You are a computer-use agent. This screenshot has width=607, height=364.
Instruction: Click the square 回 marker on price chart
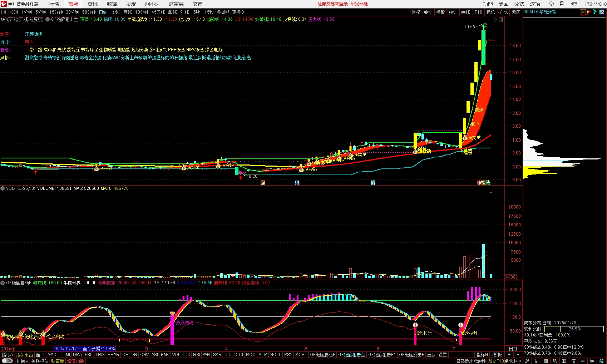[x=263, y=183]
